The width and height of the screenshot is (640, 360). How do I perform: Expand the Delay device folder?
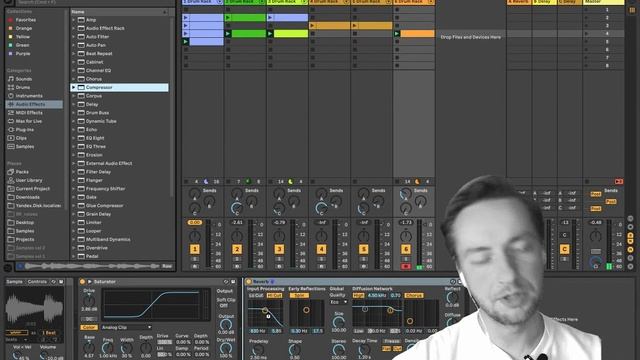point(73,104)
